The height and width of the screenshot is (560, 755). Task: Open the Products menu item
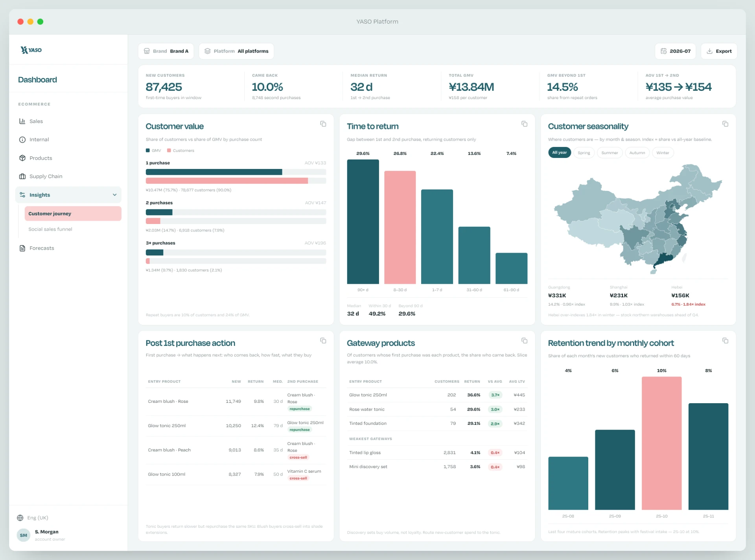click(68, 158)
